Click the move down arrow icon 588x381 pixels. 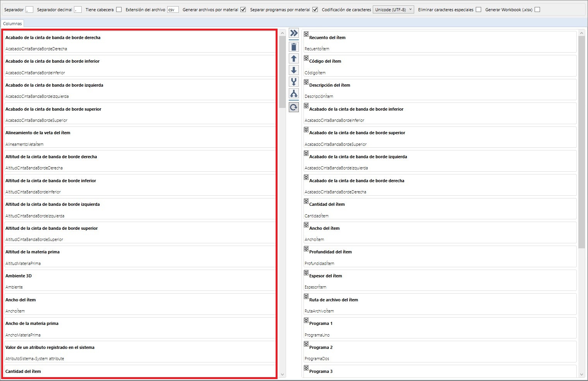(294, 70)
